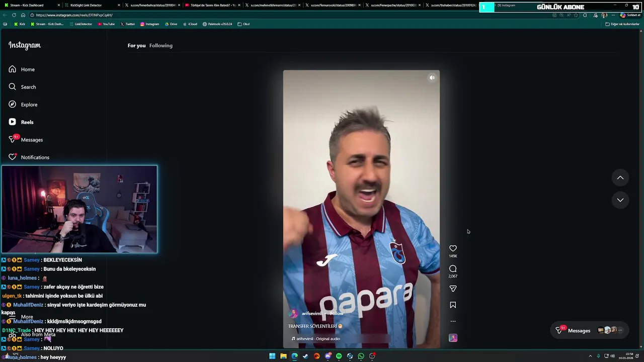The width and height of the screenshot is (644, 362).
Task: Switch to the For you tab
Action: (136, 45)
